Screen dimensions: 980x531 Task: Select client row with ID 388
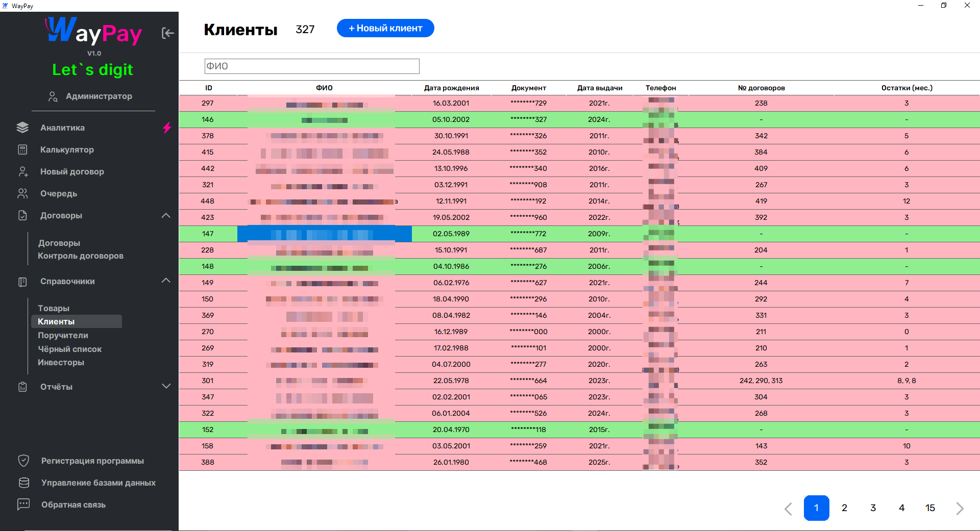(x=579, y=462)
